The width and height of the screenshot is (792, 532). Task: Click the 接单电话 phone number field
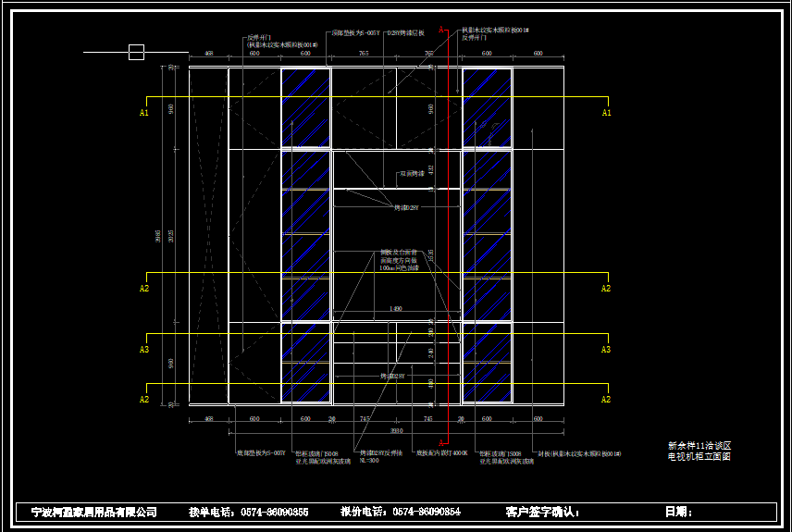tap(249, 512)
